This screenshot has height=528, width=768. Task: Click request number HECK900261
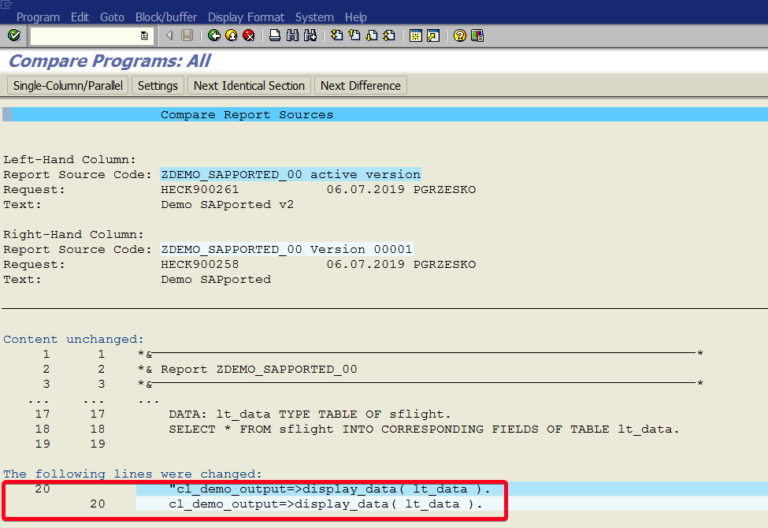click(x=199, y=190)
